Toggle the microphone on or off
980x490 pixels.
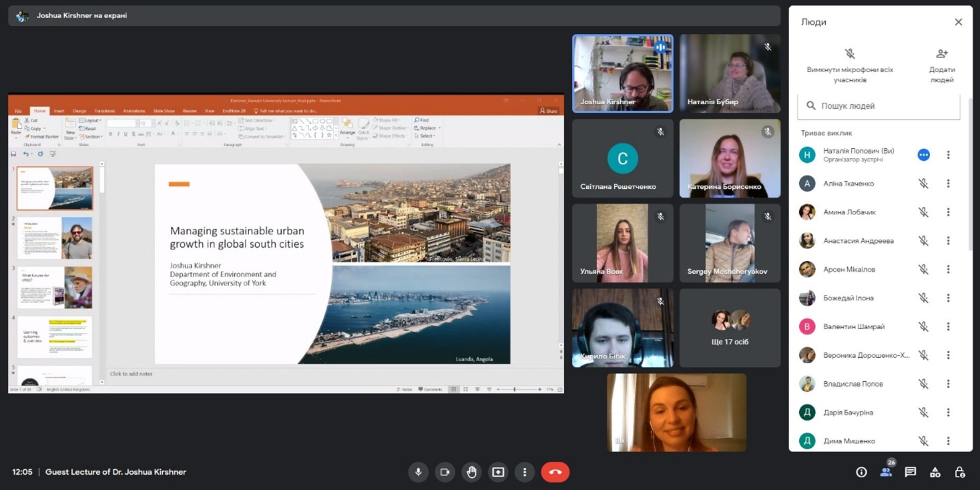point(418,472)
